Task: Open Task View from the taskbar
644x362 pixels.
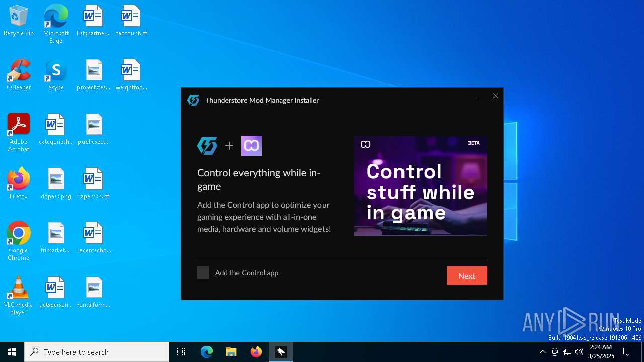Action: 181,352
